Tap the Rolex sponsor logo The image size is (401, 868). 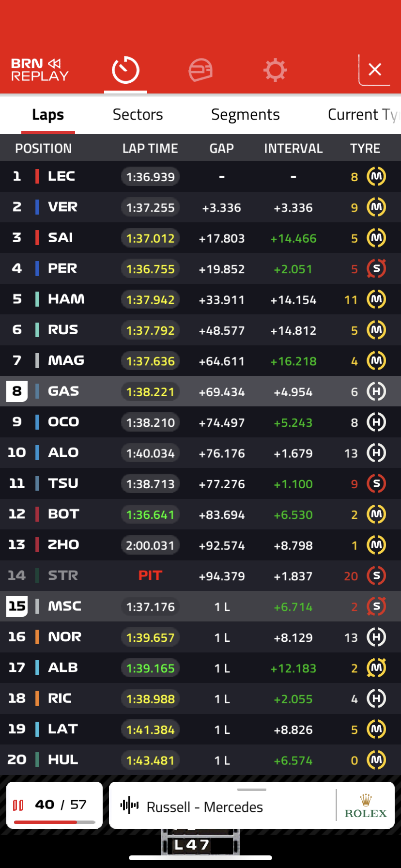point(366,806)
